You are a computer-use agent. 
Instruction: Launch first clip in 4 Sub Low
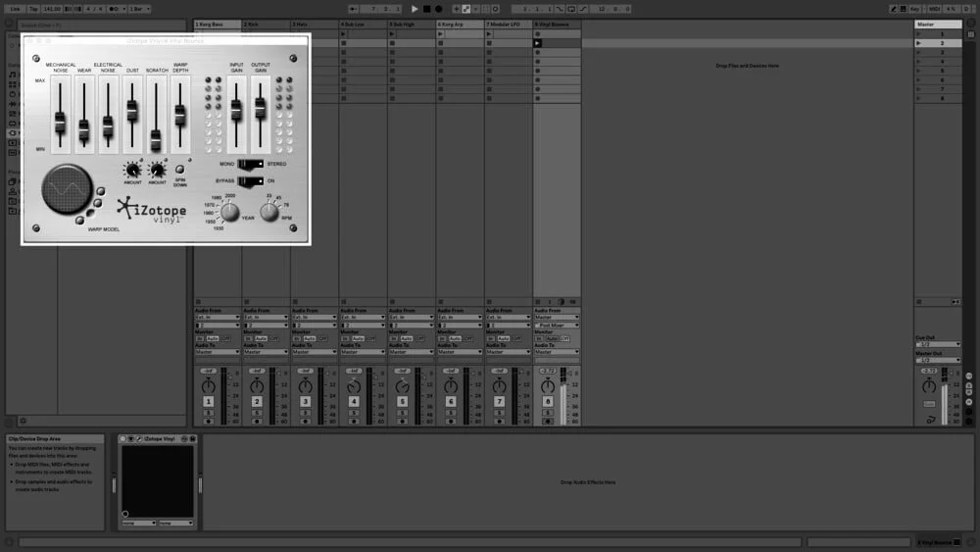click(343, 33)
